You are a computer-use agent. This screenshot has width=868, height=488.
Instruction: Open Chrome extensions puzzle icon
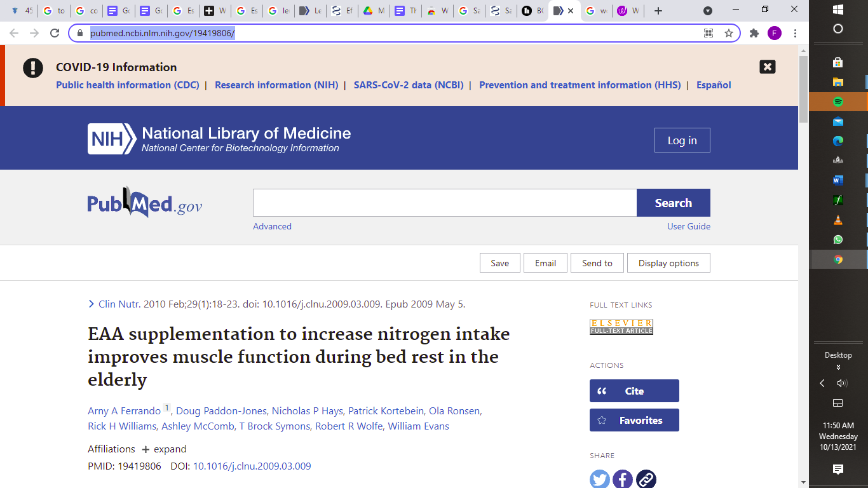coord(754,33)
